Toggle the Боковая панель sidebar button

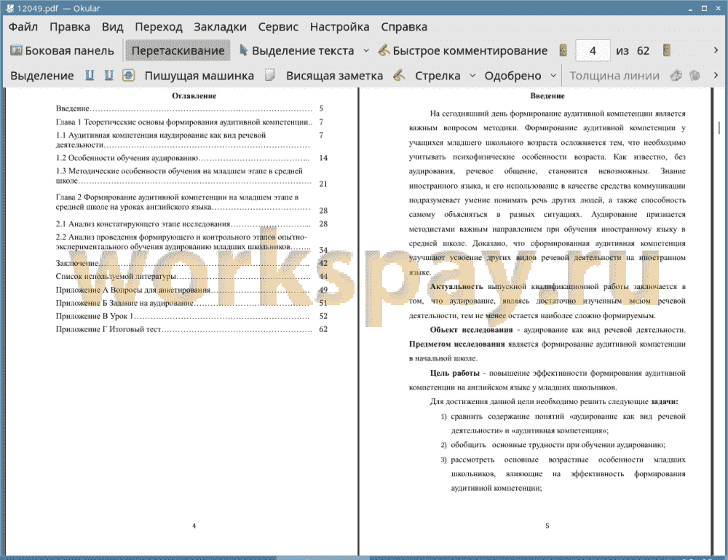[62, 51]
